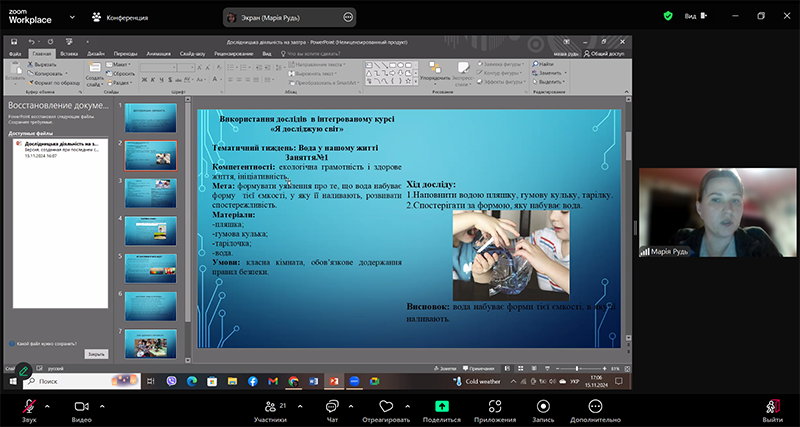This screenshot has height=427, width=800.
Task: Open Отреагировать reactions
Action: 386,411
